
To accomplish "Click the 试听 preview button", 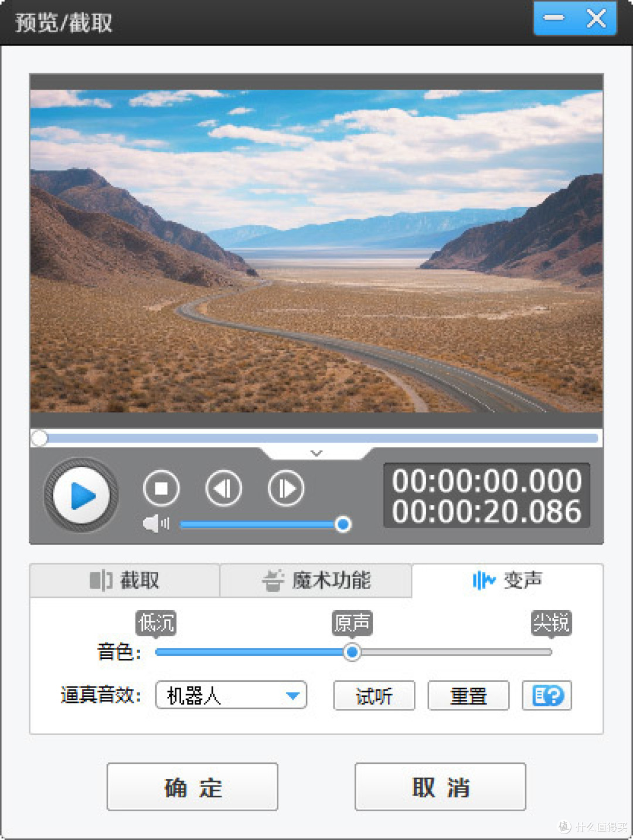I will (x=374, y=696).
